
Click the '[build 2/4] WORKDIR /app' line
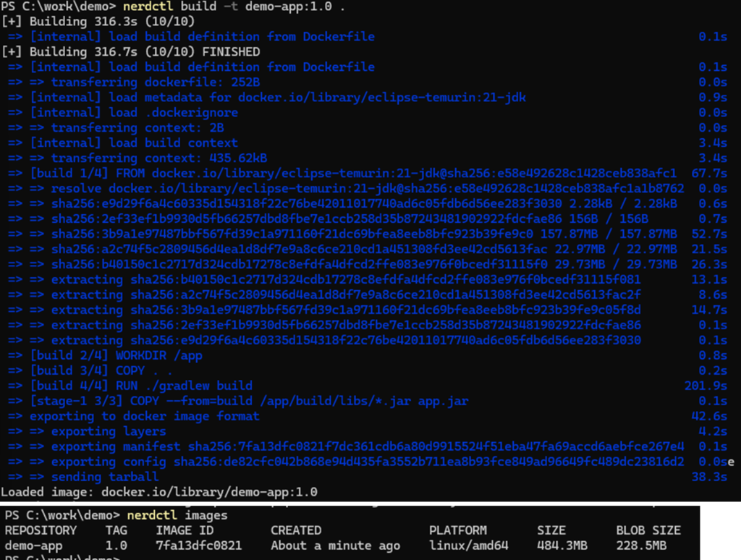[x=116, y=355]
